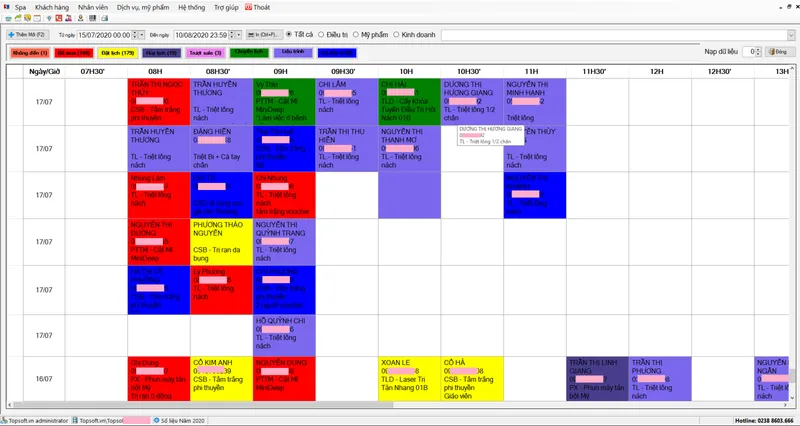Expand the wide filter combo box arrow
This screenshot has width=800, height=426.
(x=791, y=35)
